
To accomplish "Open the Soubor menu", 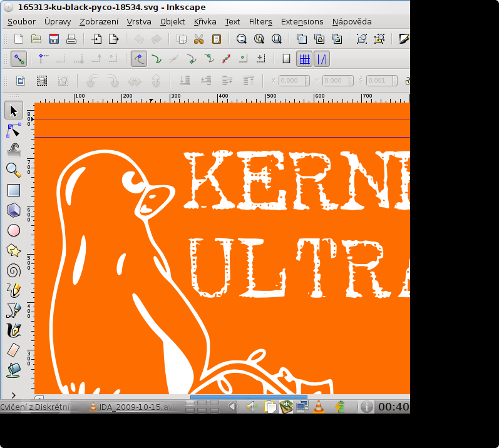I will pyautogui.click(x=22, y=22).
